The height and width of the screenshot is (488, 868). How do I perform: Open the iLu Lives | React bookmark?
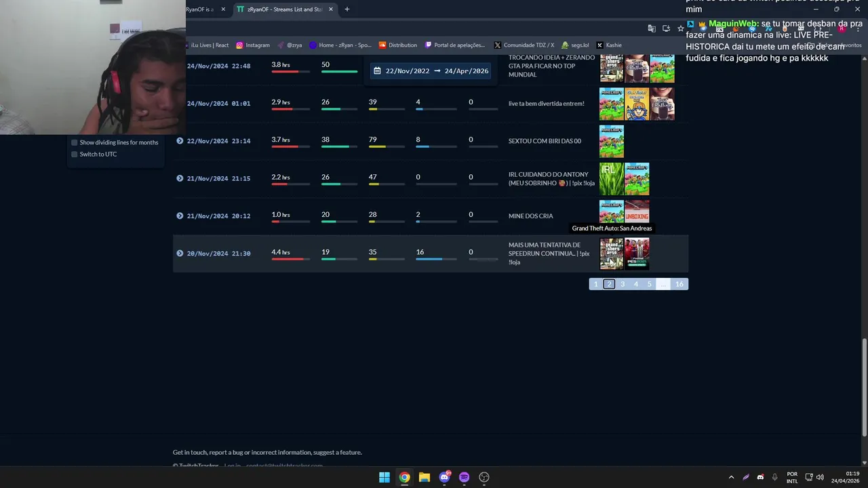point(208,45)
